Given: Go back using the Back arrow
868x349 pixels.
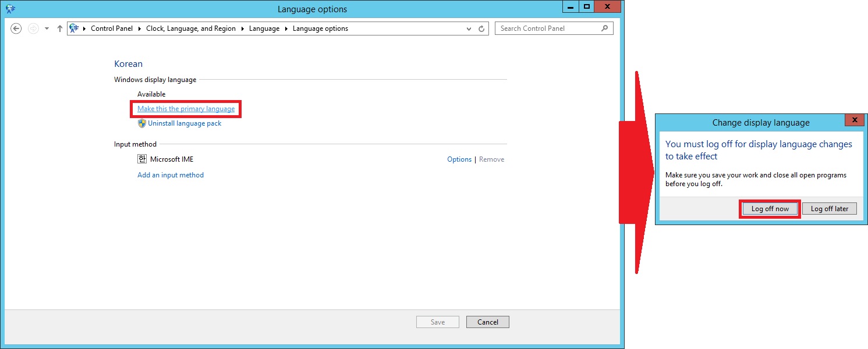Looking at the screenshot, I should point(16,29).
